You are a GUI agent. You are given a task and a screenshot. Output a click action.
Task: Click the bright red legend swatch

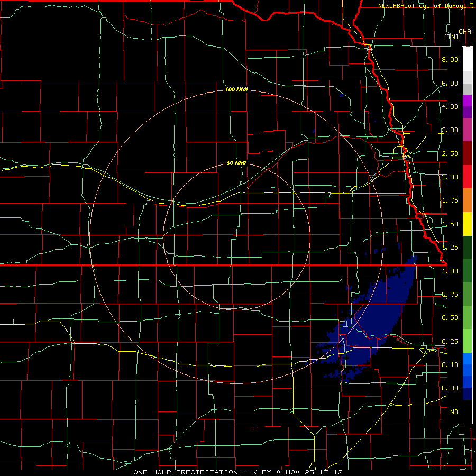pyautogui.click(x=467, y=177)
